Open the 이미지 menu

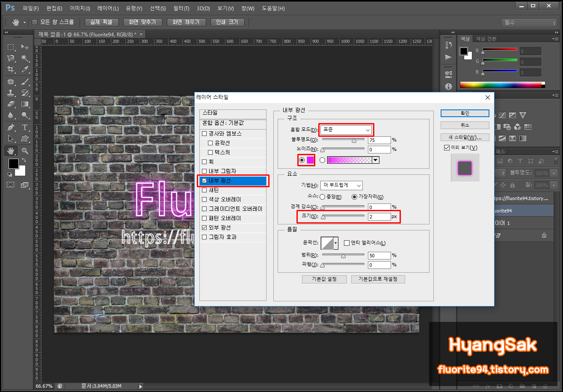(x=80, y=9)
